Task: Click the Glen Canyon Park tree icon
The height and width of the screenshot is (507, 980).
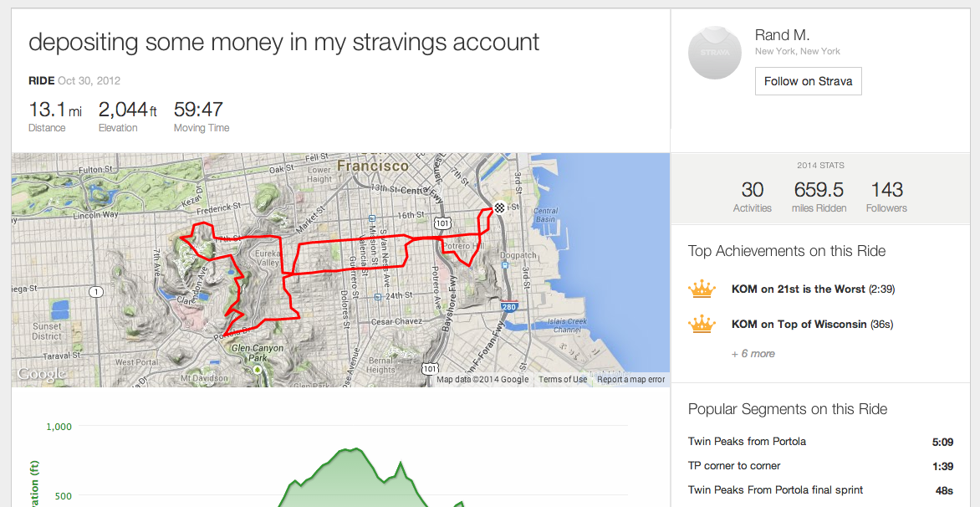Action: tap(258, 368)
